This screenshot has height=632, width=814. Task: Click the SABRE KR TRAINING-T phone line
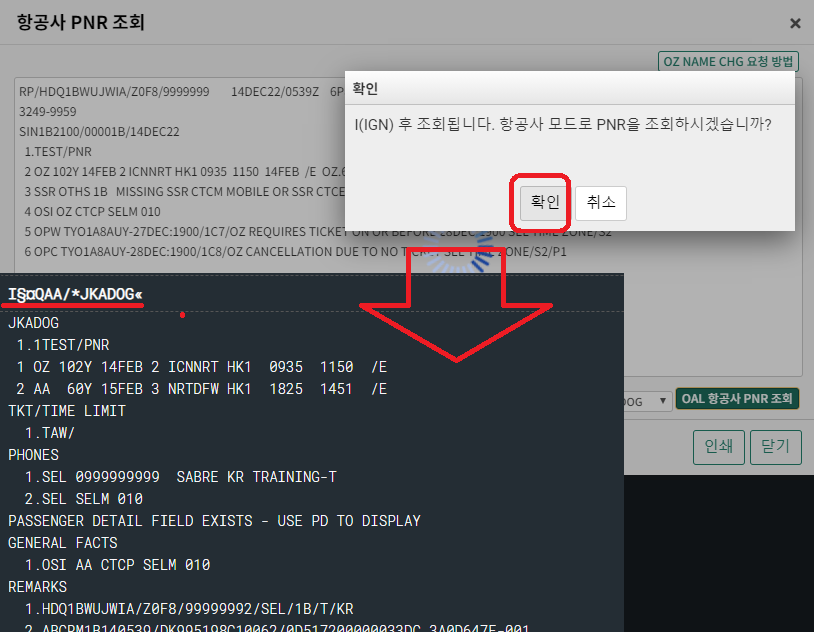pos(180,477)
